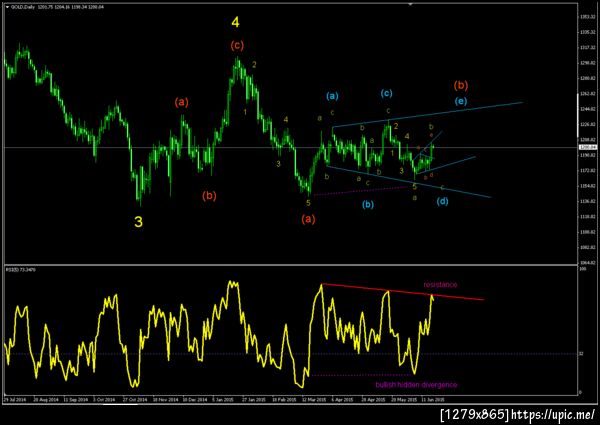Click the highlighted current price tag on axis
Image resolution: width=600 pixels, height=425 pixels.
tap(587, 147)
